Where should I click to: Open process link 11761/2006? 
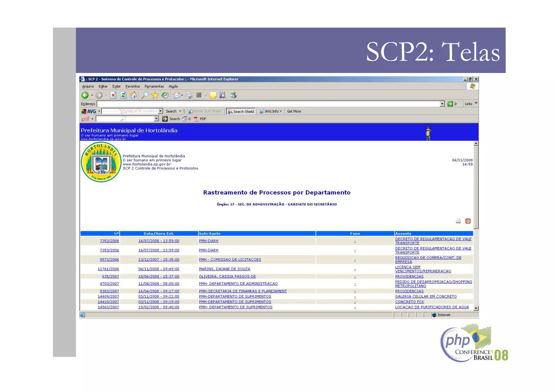108,269
